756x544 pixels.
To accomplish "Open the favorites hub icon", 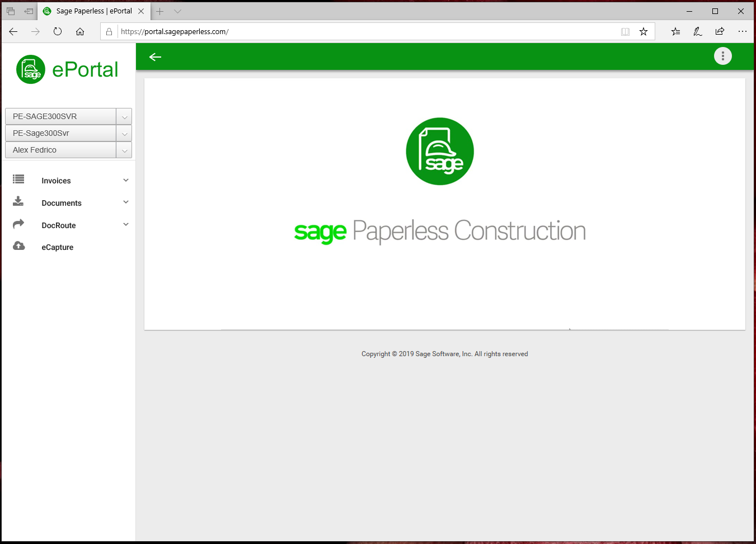I will 675,32.
